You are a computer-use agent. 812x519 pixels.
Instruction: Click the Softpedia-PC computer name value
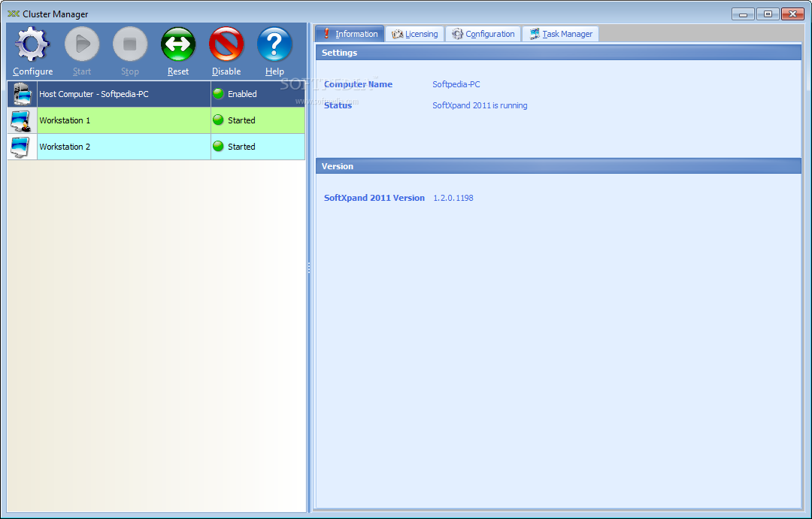(x=456, y=84)
